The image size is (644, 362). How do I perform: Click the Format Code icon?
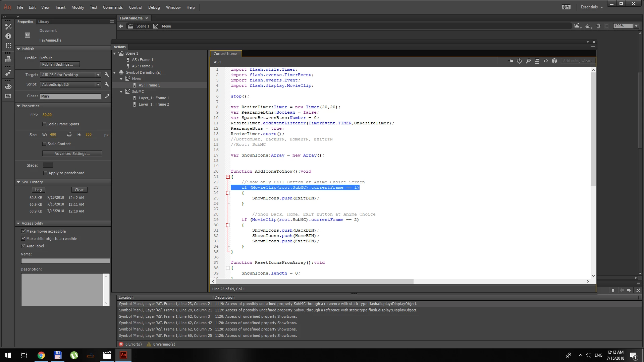537,61
